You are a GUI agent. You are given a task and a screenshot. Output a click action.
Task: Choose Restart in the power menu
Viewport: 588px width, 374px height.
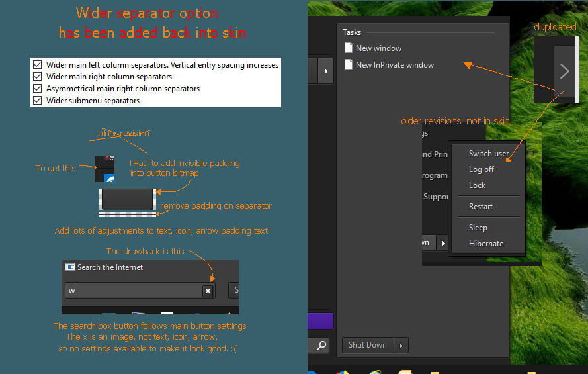point(480,207)
